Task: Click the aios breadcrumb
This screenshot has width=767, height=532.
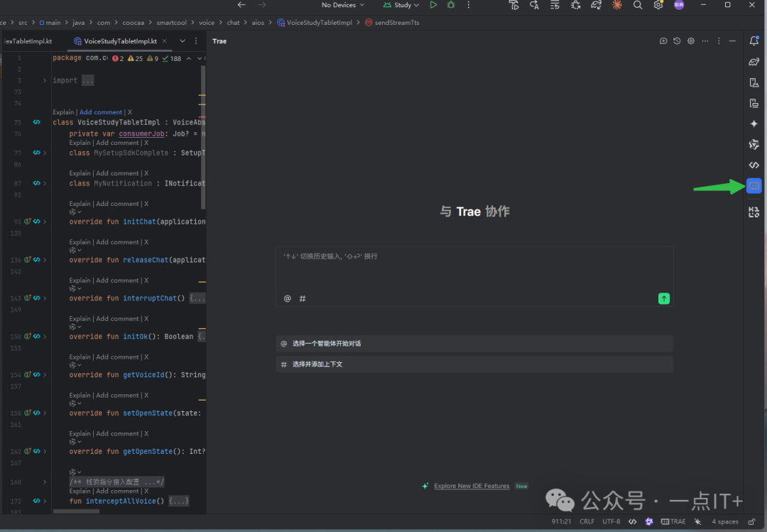Action: point(258,23)
